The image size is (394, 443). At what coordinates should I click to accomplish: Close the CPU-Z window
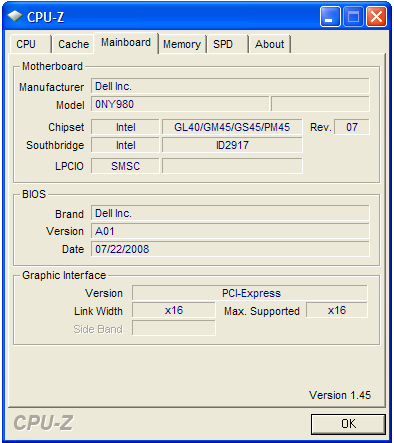377,16
